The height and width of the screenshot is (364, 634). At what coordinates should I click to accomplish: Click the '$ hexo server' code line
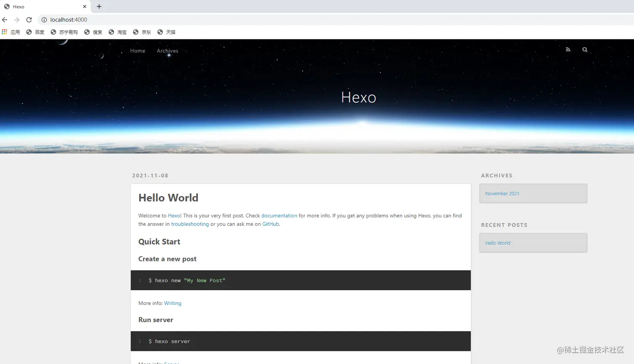tap(169, 341)
